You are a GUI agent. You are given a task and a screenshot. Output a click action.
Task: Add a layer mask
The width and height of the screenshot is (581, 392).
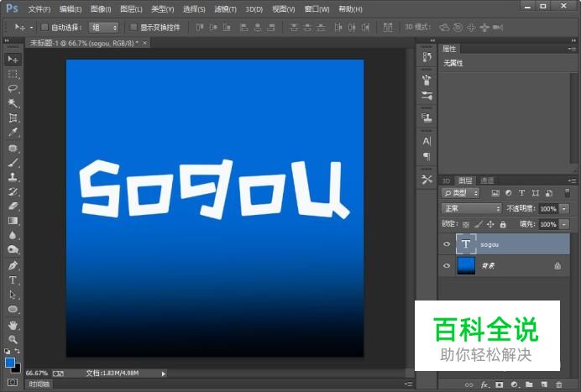pyautogui.click(x=499, y=384)
